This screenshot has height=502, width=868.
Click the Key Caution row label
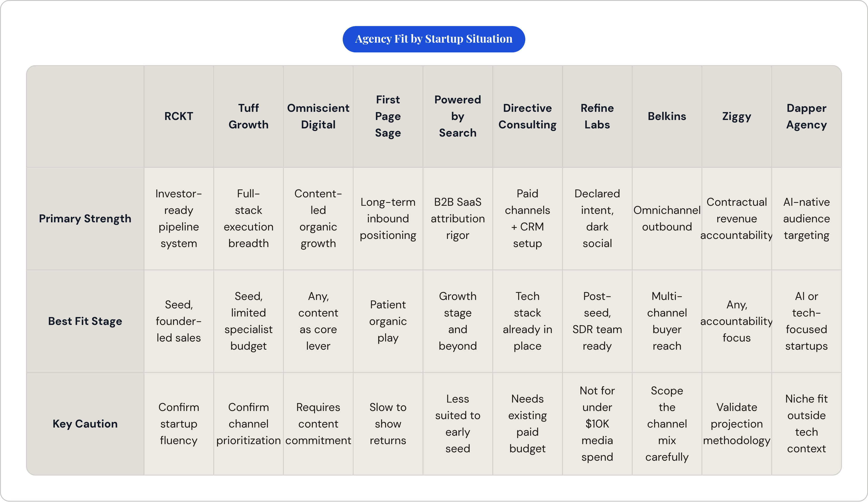point(85,424)
